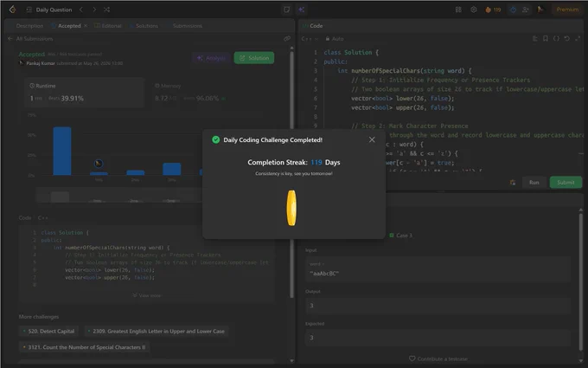Click the format code icon in editor toolbar
Image resolution: width=588 pixels, height=368 pixels.
(x=535, y=38)
